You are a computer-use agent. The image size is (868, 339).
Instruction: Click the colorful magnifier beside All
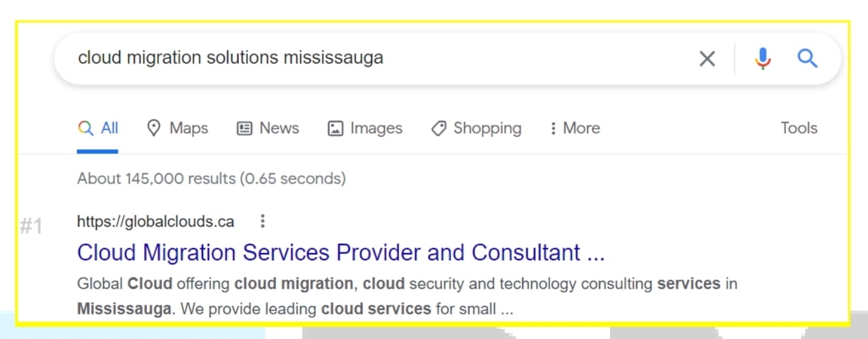[x=85, y=128]
